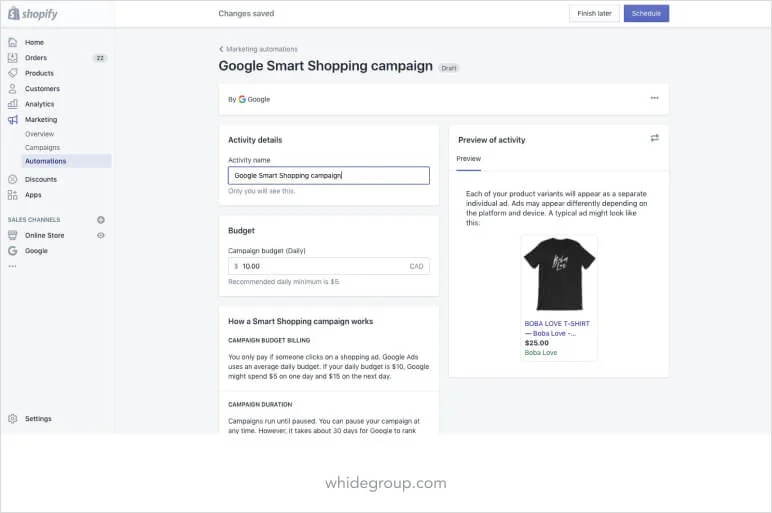Viewport: 772px width, 513px height.
Task: Click the Analytics bar chart icon
Action: 13,104
